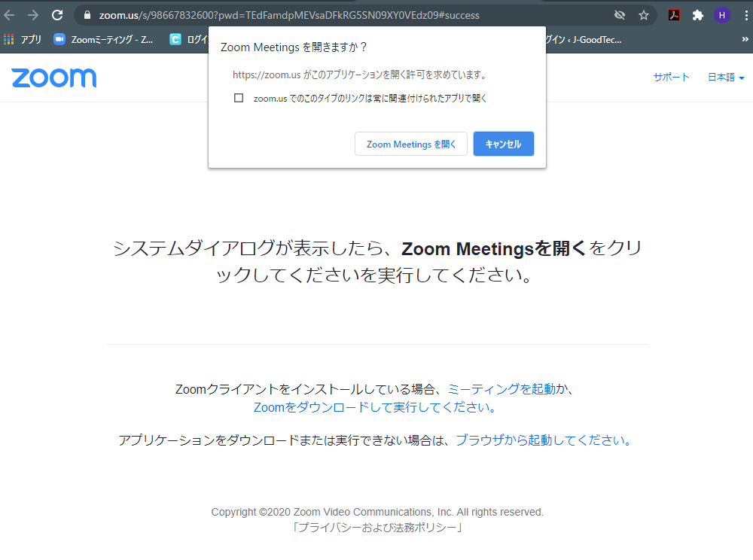Screen dimensions: 753x560
Task: Click the キャンセル button
Action: 503,144
